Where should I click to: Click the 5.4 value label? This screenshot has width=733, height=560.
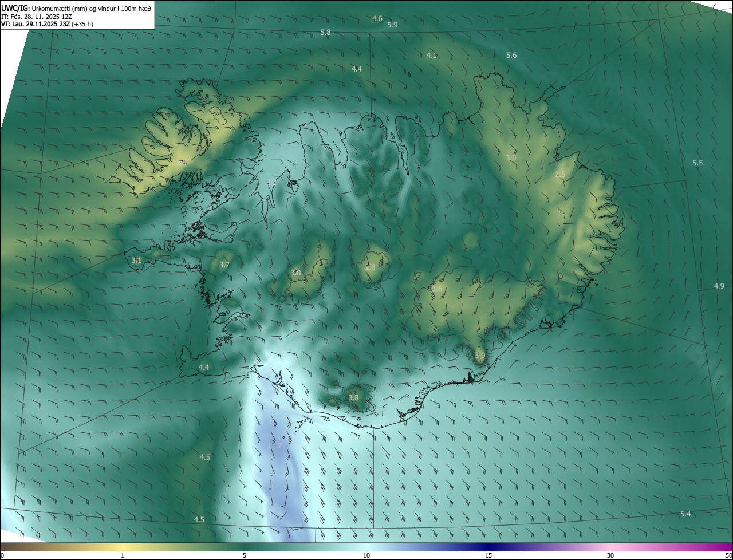point(685,514)
